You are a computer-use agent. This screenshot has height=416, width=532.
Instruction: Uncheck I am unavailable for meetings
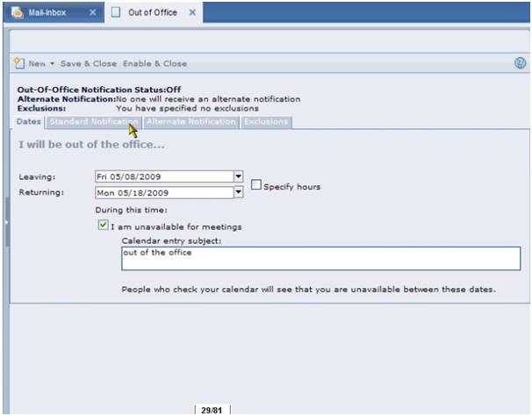coord(103,225)
